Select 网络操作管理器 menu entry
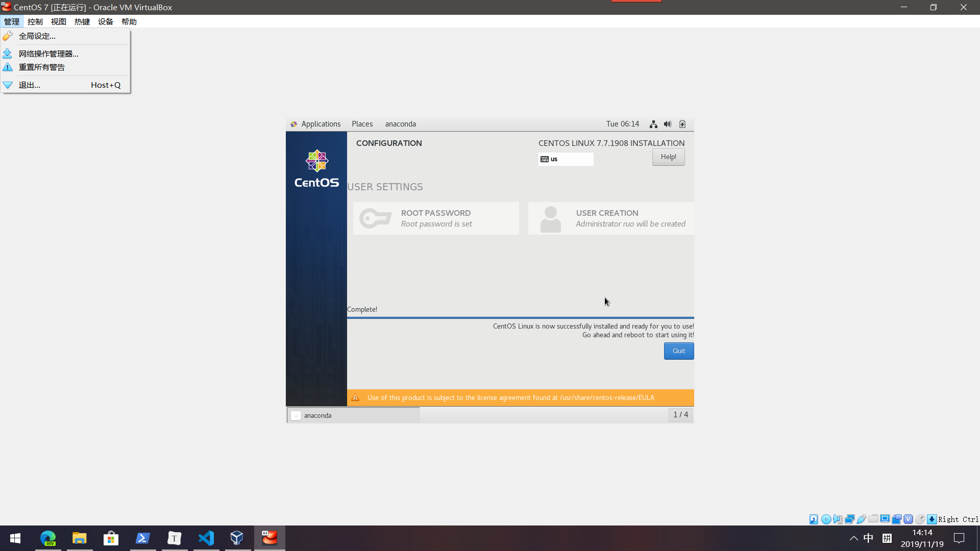The image size is (980, 551). 48,54
